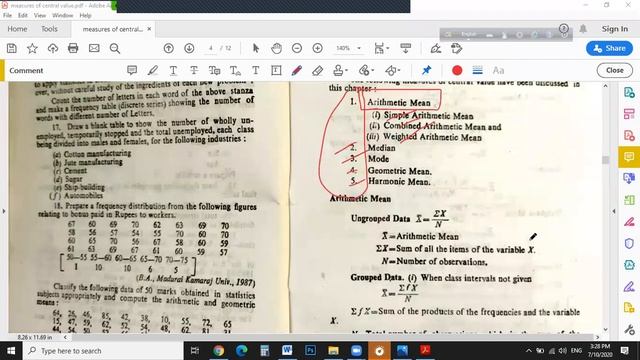Click the vertical scrollbar down arrow
This screenshot has height=360, width=640.
[x=605, y=329]
